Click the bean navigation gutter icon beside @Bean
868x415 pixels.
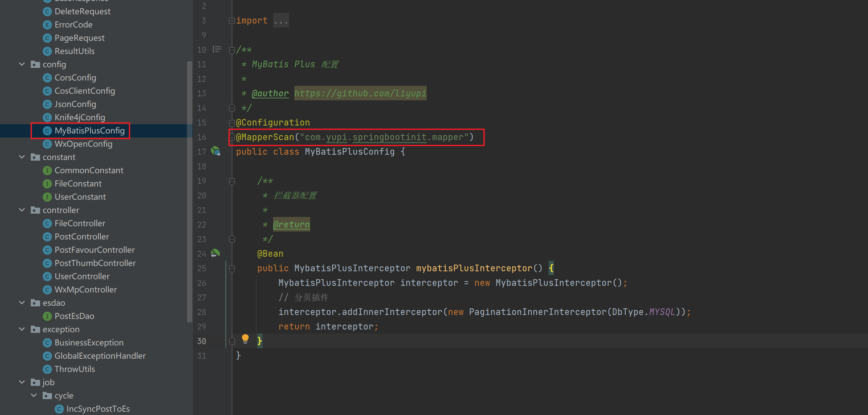[215, 253]
